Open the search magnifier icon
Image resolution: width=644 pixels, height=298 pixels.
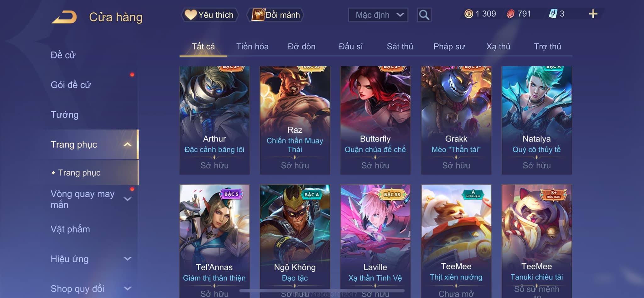click(x=424, y=15)
